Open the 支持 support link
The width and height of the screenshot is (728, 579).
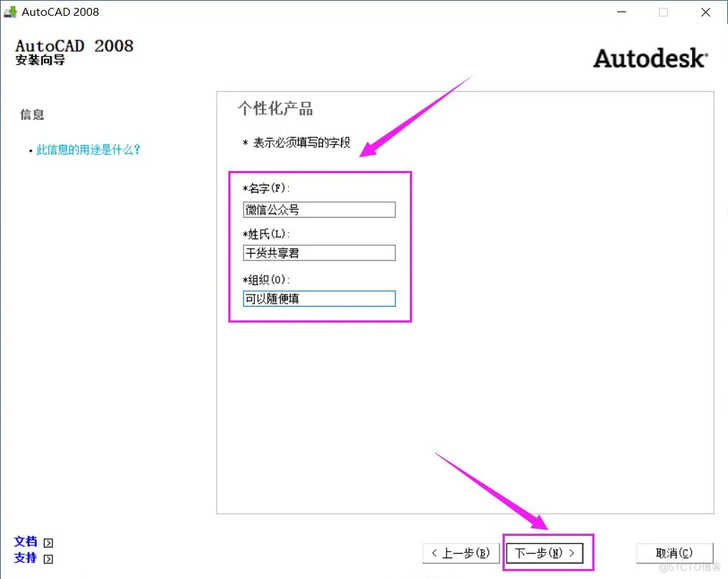pos(26,557)
